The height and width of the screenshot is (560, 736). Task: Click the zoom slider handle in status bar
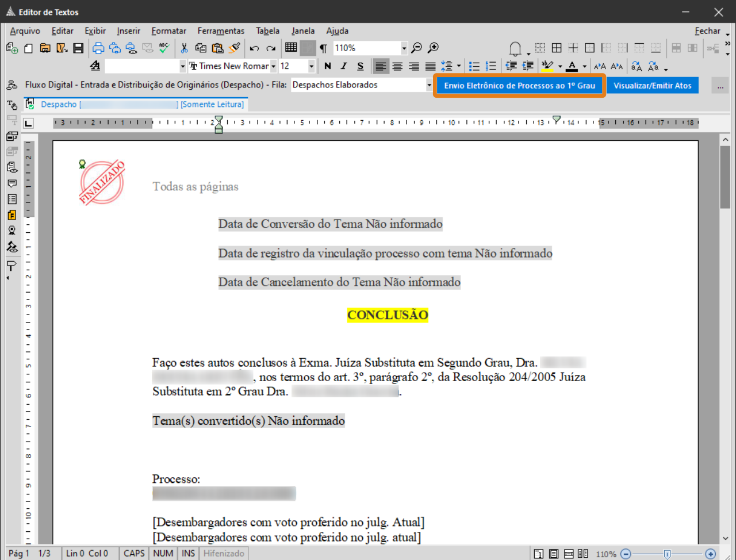[667, 554]
